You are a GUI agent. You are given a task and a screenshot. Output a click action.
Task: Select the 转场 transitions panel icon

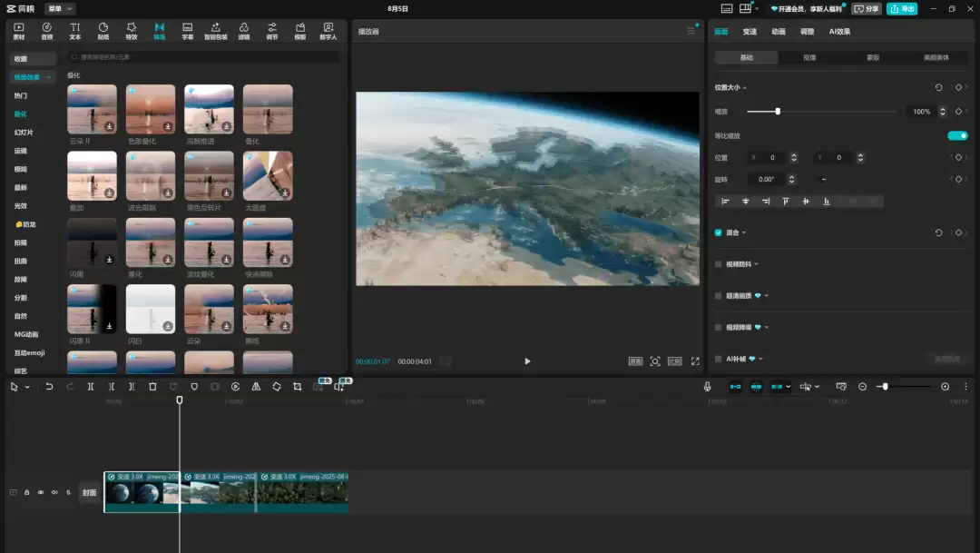pyautogui.click(x=160, y=31)
